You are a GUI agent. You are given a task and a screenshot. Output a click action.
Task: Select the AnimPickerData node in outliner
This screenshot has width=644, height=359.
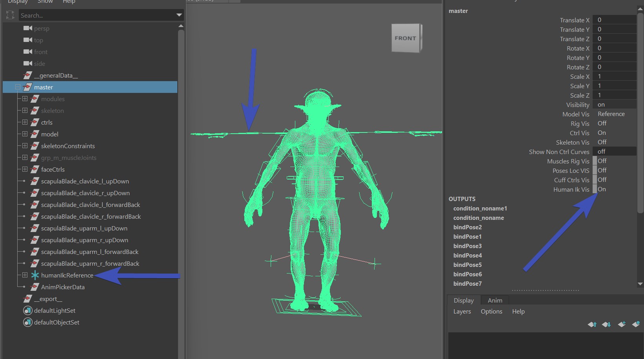coord(63,287)
